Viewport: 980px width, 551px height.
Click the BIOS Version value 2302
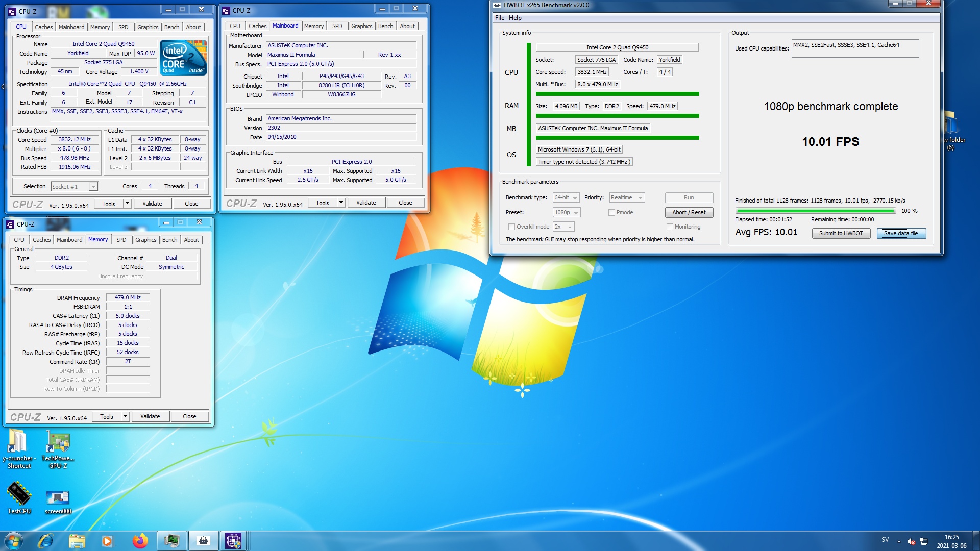(x=341, y=128)
